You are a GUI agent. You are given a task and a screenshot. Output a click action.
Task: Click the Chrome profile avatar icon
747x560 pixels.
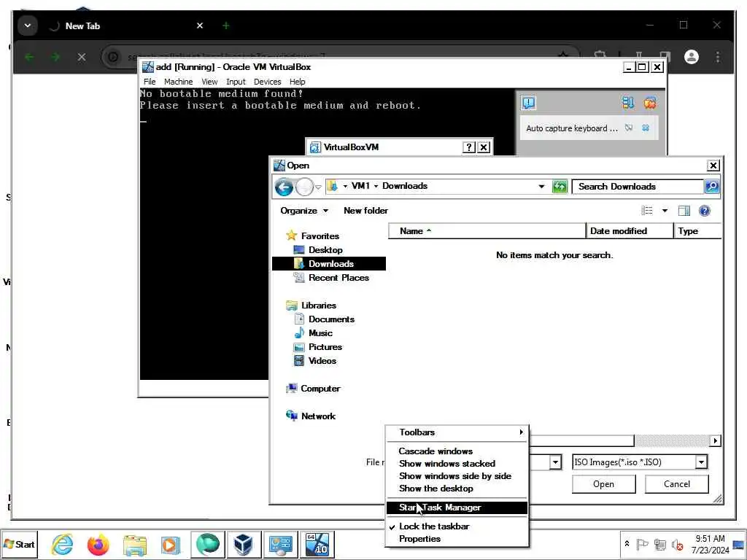(692, 57)
